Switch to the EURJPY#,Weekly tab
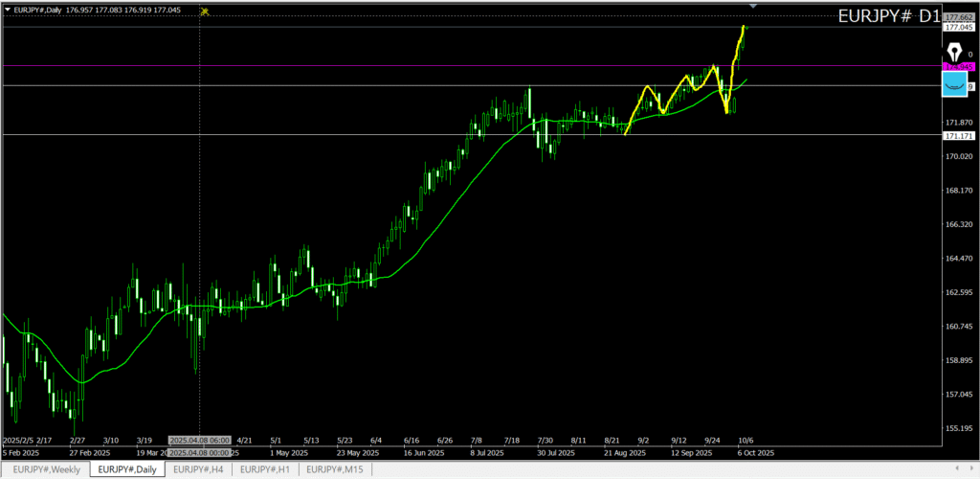The width and height of the screenshot is (980, 479). (x=47, y=468)
